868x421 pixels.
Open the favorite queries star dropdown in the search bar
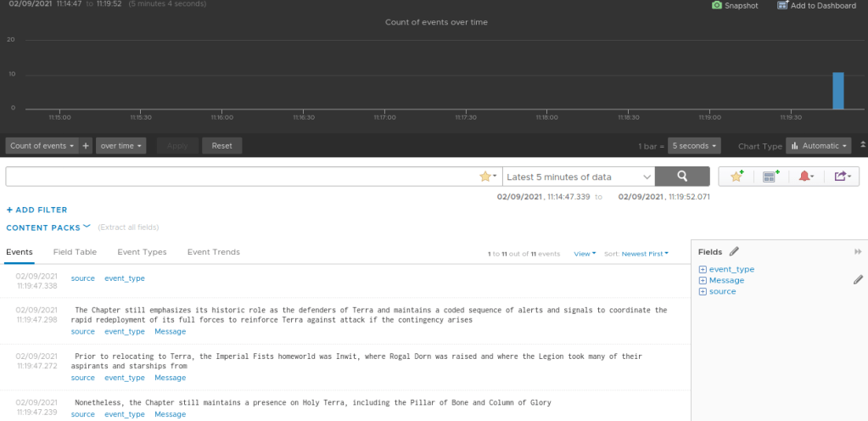pos(488,177)
